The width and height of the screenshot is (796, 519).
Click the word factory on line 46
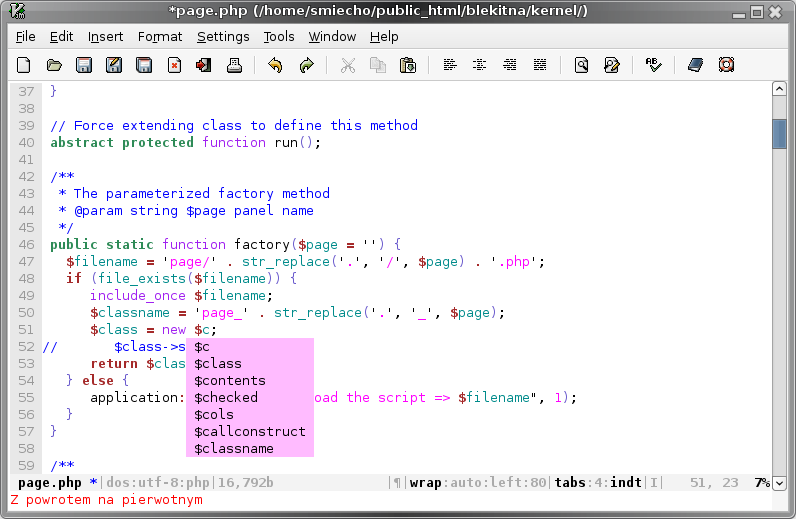tap(261, 245)
